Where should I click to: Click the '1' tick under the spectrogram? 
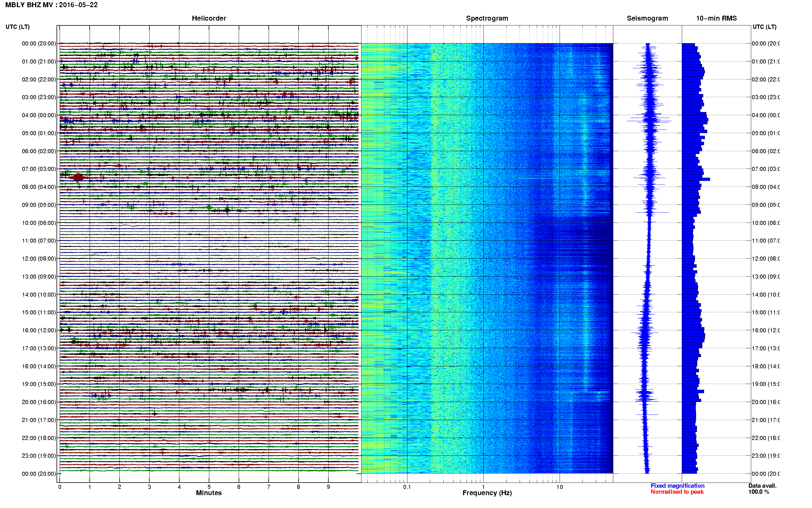pyautogui.click(x=483, y=487)
